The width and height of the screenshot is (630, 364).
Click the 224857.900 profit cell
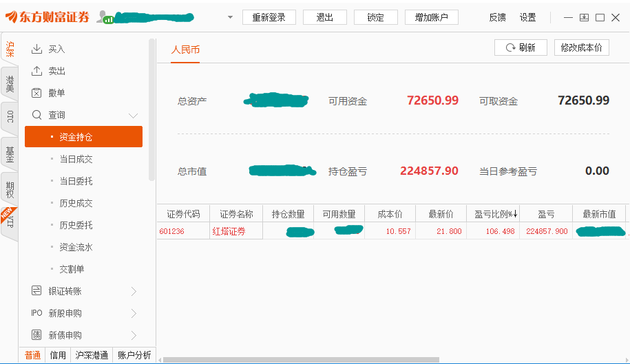[x=546, y=231]
